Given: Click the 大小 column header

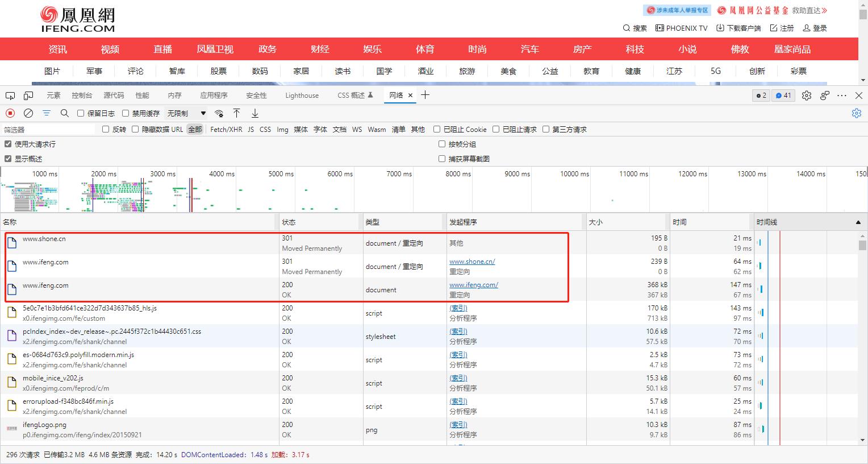Looking at the screenshot, I should coord(628,222).
